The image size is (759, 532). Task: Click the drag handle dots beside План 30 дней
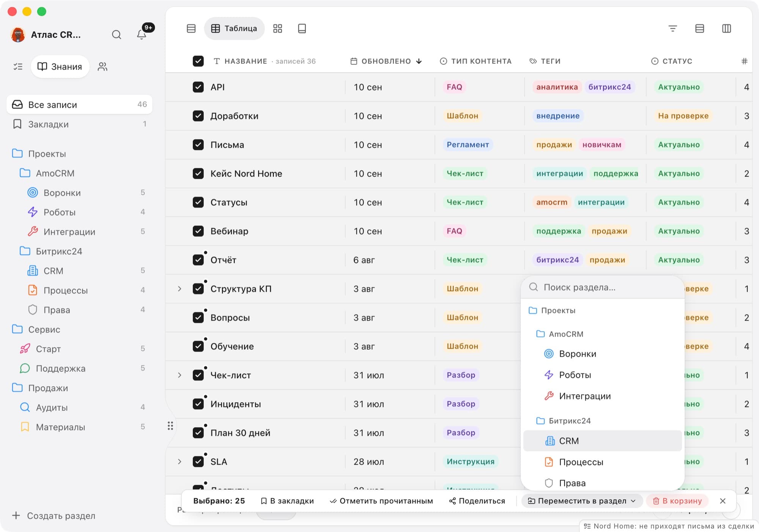pyautogui.click(x=170, y=426)
